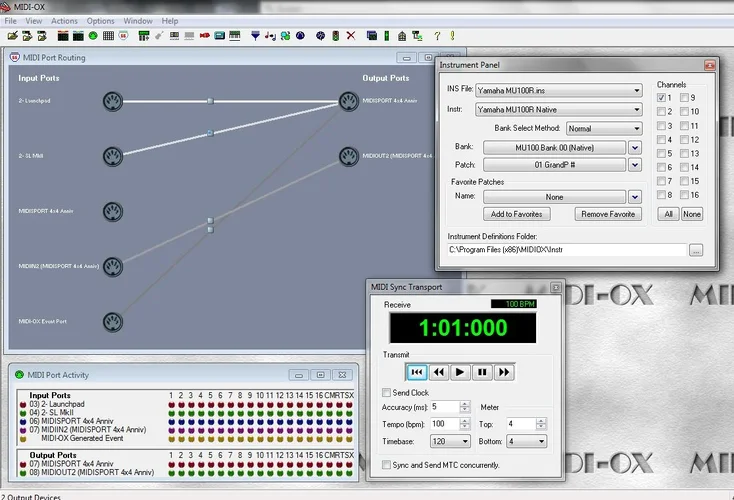734x500 pixels.
Task: Click the first open-folder toolbar icon
Action: 13,36
